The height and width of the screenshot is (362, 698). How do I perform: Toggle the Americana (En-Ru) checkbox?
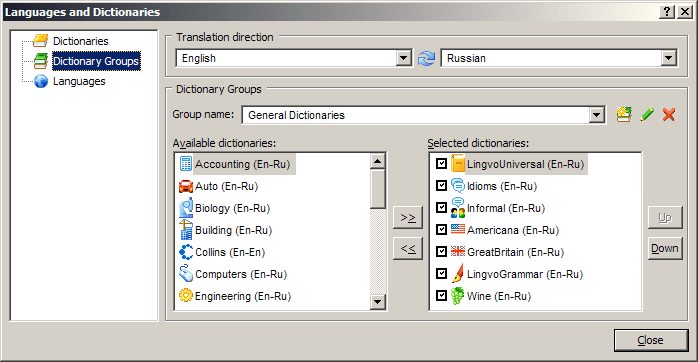(x=441, y=229)
